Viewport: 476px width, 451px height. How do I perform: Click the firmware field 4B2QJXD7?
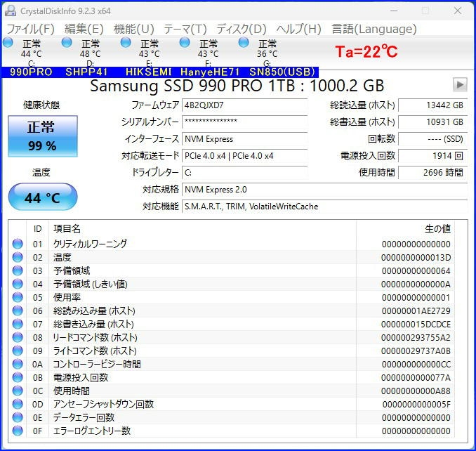[x=245, y=105]
